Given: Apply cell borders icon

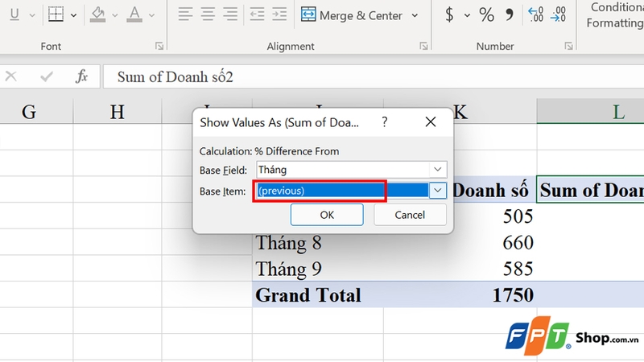Looking at the screenshot, I should (56, 14).
